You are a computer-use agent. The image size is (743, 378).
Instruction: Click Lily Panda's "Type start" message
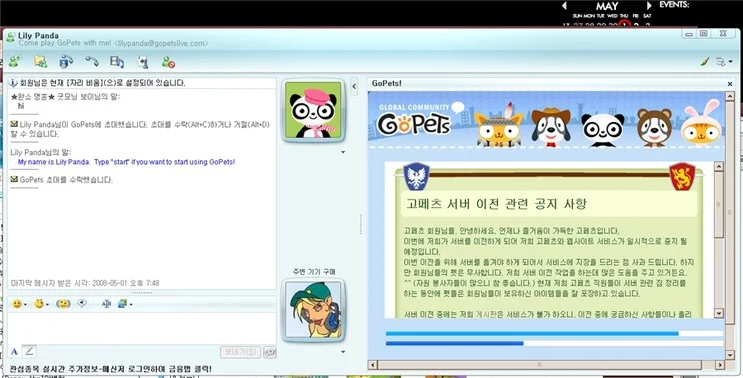[x=127, y=162]
